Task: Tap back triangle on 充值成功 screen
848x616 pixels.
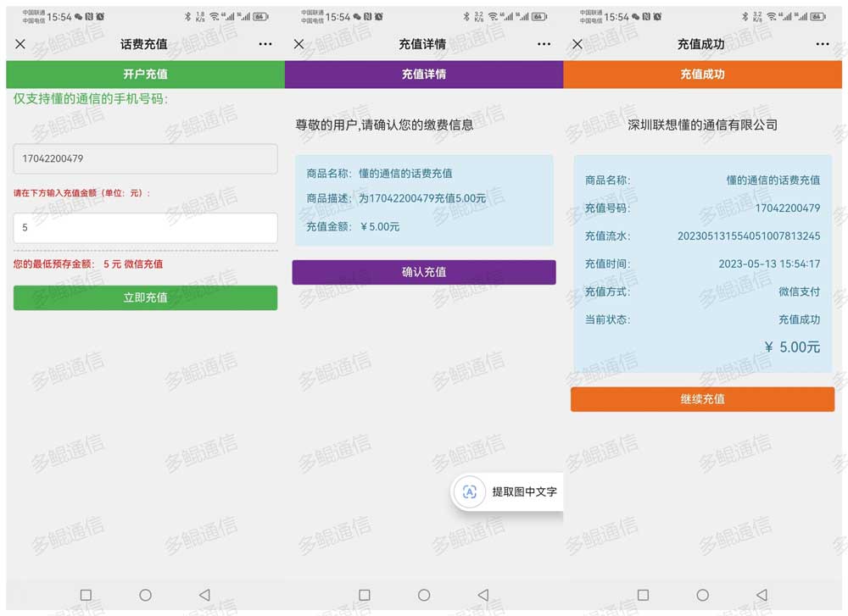Action: (762, 595)
